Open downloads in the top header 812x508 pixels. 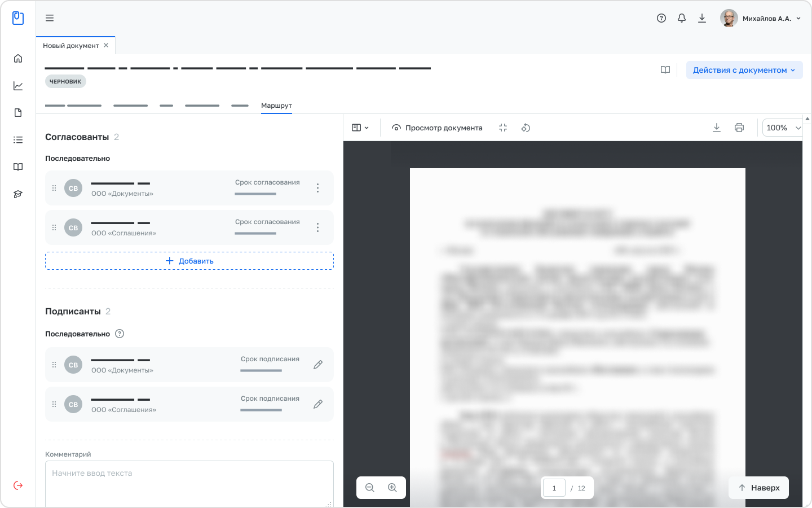[x=702, y=18]
